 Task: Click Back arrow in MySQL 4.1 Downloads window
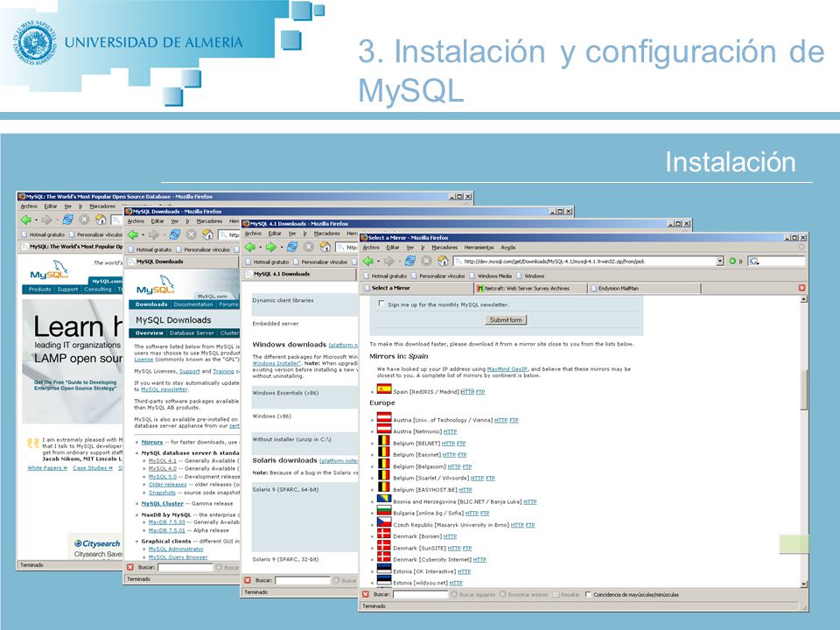(x=250, y=247)
